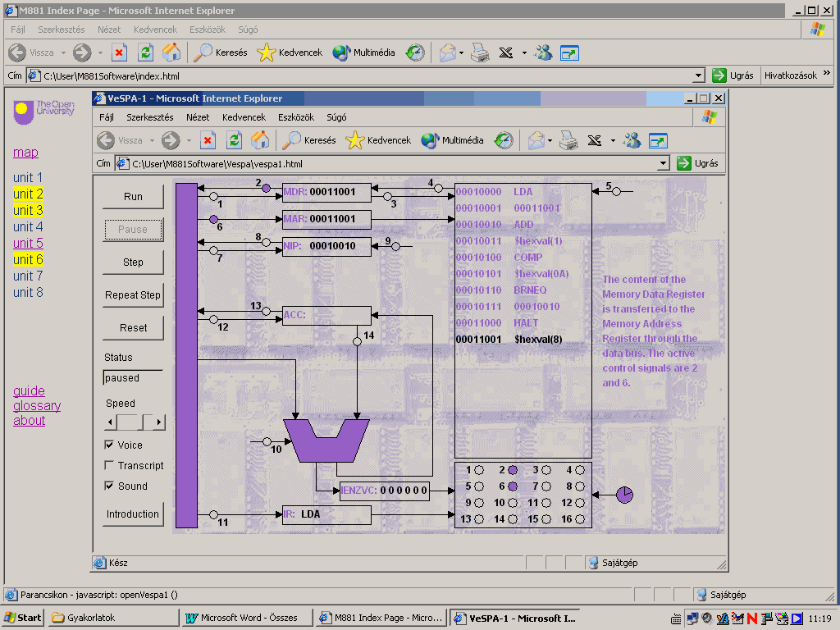840x630 pixels.
Task: Open Multimédia in M881 Index Page toolbar
Action: (x=363, y=52)
